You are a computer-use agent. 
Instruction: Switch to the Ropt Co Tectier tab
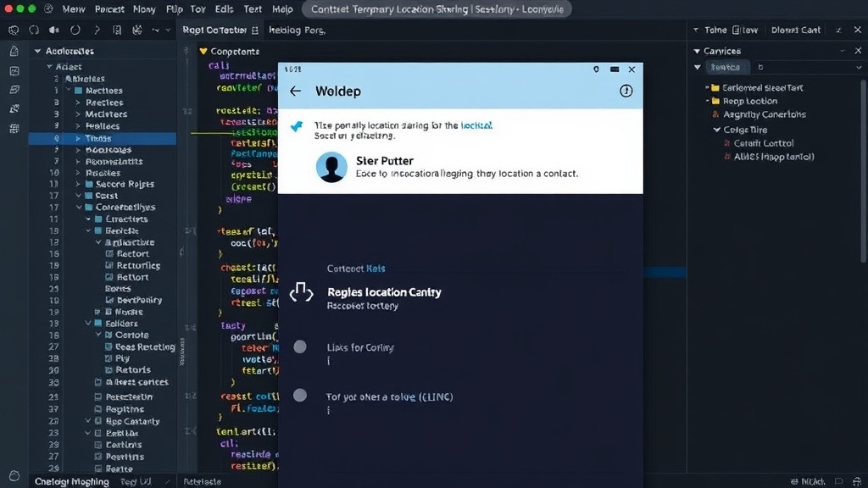[214, 30]
